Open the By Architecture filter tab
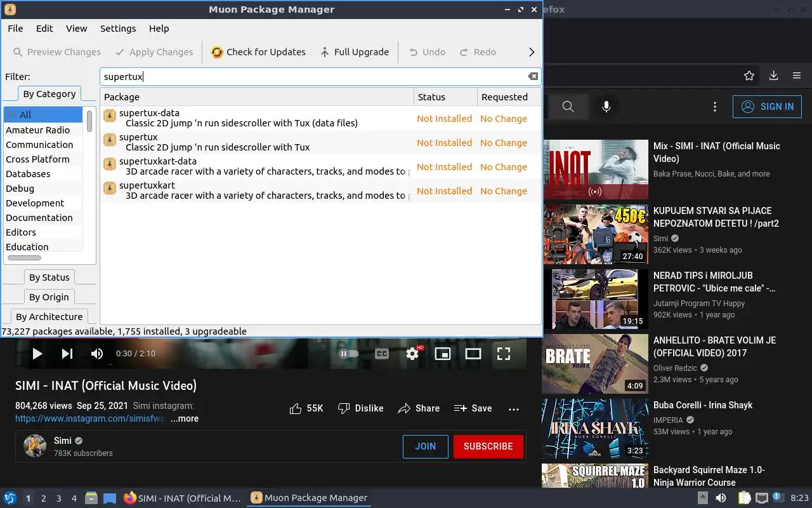The width and height of the screenshot is (812, 508). pyautogui.click(x=49, y=317)
